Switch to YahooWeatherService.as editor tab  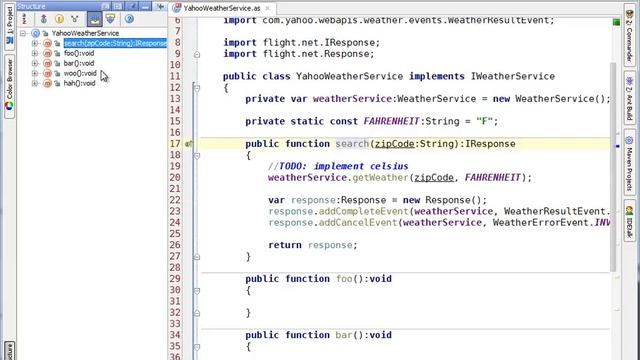pos(222,8)
